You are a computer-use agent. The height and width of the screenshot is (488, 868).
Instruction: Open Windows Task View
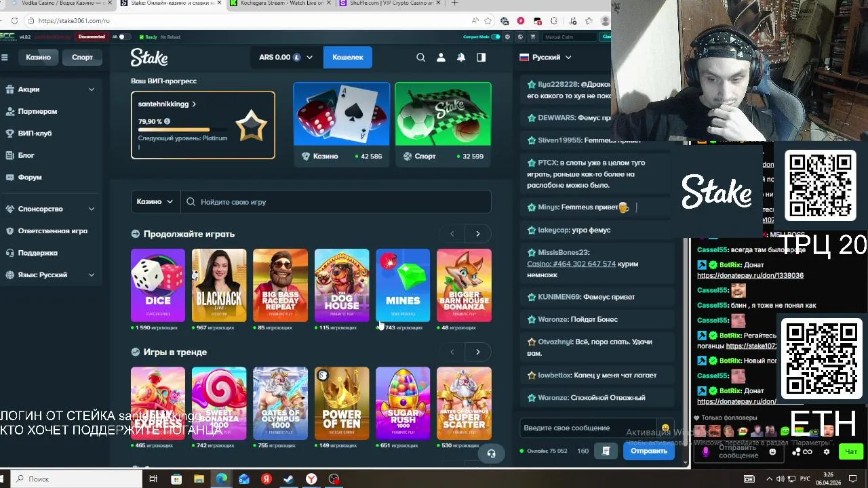(153, 479)
